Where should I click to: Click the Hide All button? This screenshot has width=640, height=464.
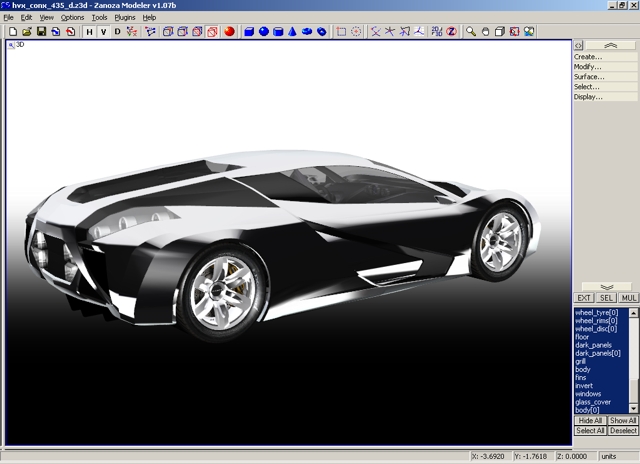tap(590, 420)
